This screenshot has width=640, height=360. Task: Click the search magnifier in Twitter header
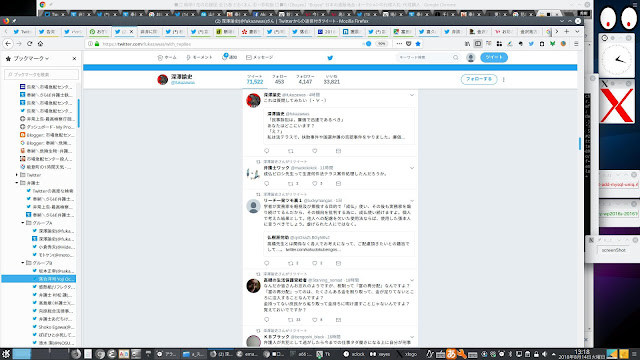[456, 58]
